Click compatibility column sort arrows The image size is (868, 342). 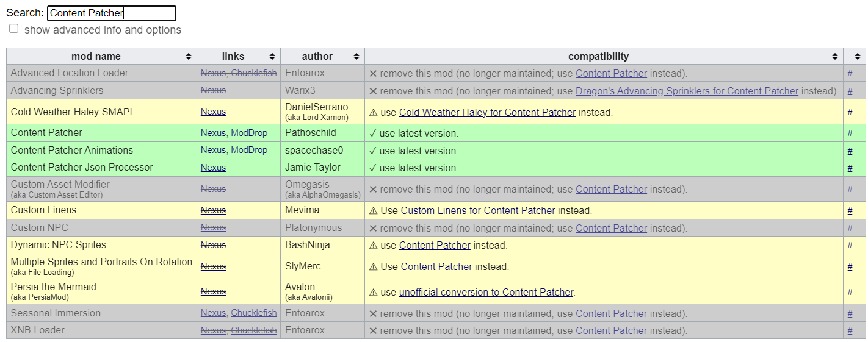pyautogui.click(x=835, y=57)
